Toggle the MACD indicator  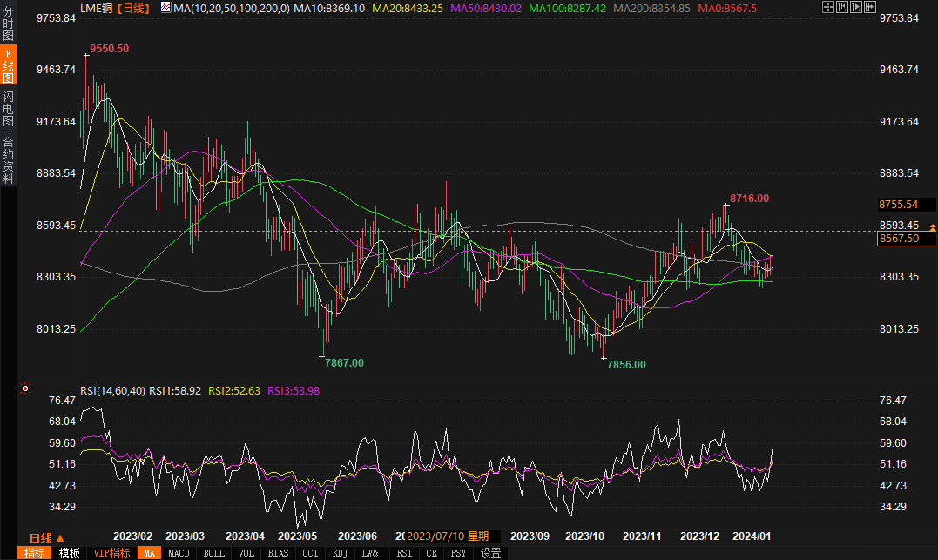179,553
